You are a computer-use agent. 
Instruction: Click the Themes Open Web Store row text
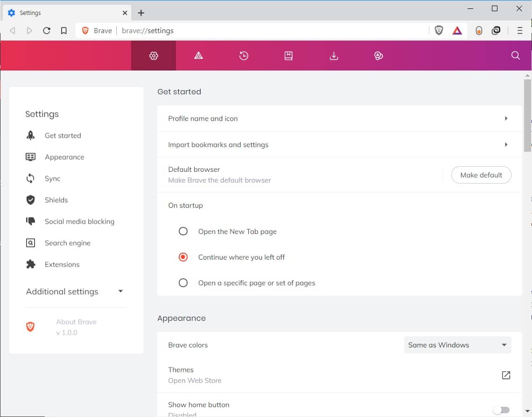[195, 375]
